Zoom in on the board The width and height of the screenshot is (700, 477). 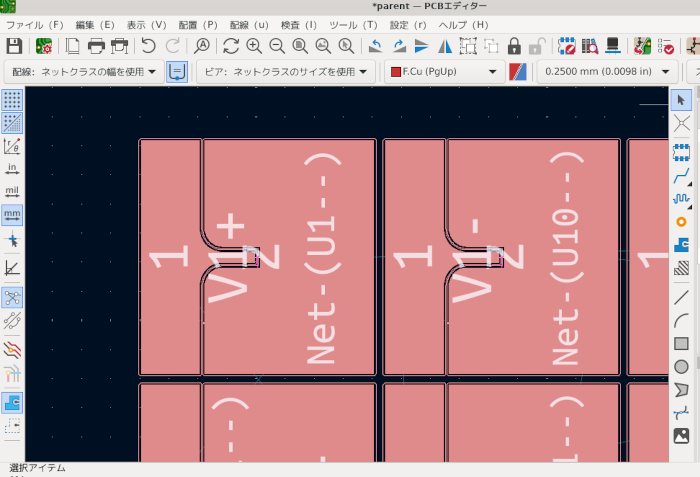click(x=254, y=46)
